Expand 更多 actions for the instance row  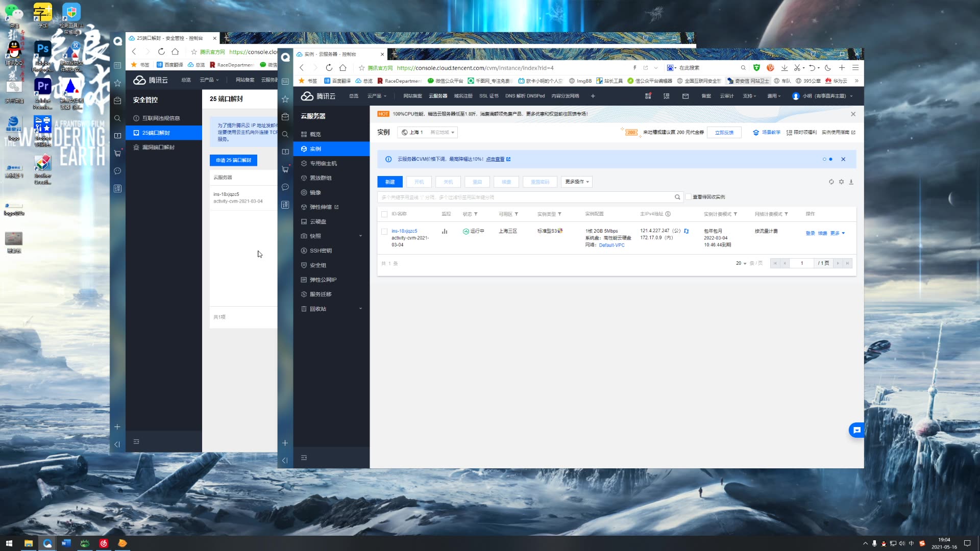point(837,233)
